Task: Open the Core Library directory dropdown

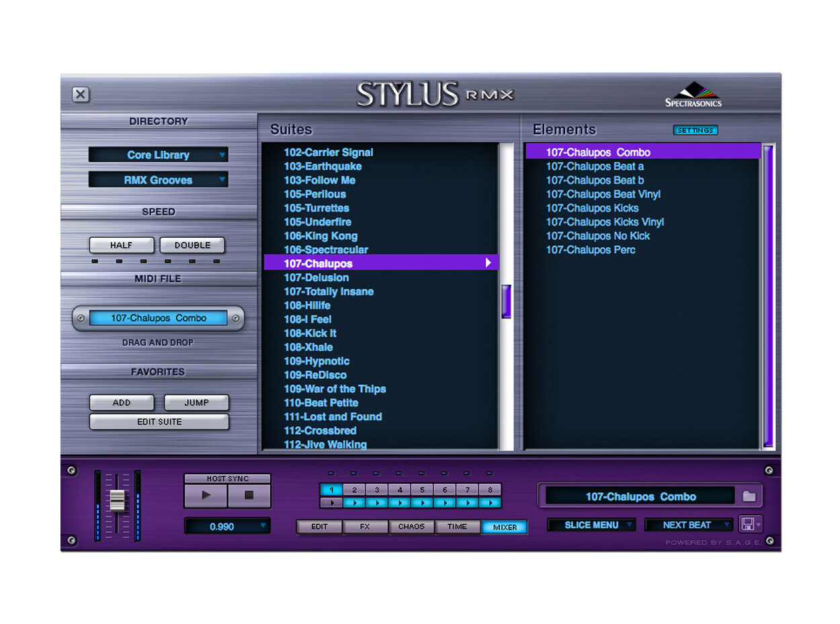Action: tap(158, 154)
